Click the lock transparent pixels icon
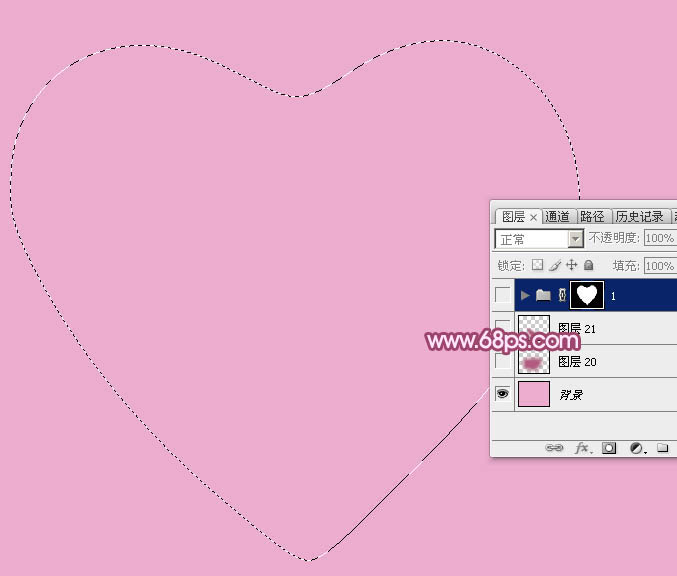 [x=537, y=266]
